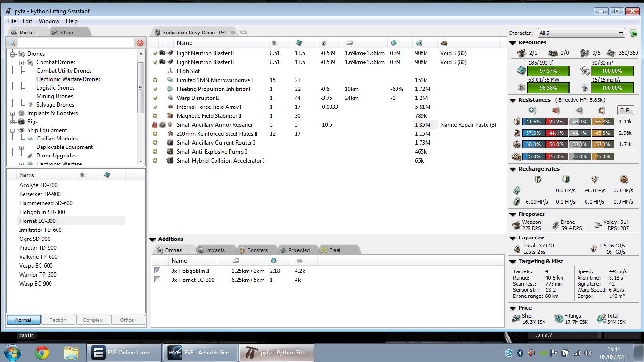
Task: Click the powergrid usage 96.38% bar
Action: [548, 88]
